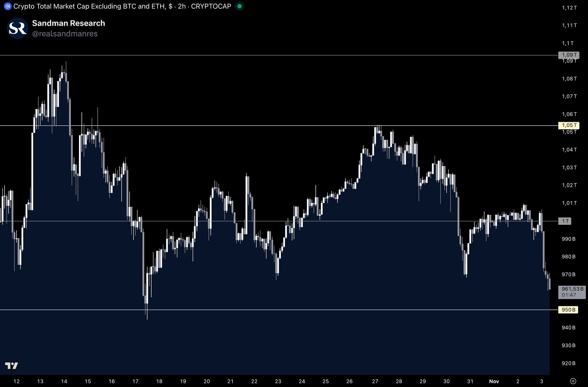Image resolution: width=588 pixels, height=387 pixels.
Task: Open the 2h interval selector
Action: 182,6
